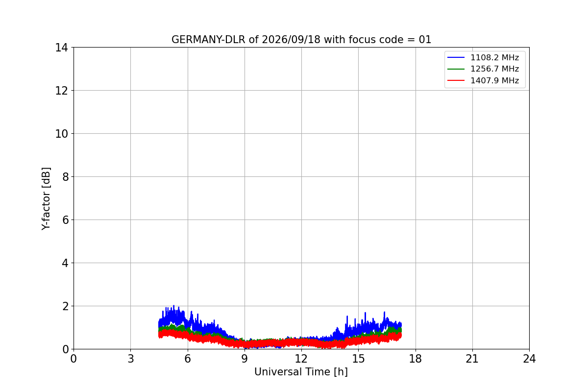588x392 pixels.
Task: Click the Universal Time [h] axis label
Action: pos(301,372)
